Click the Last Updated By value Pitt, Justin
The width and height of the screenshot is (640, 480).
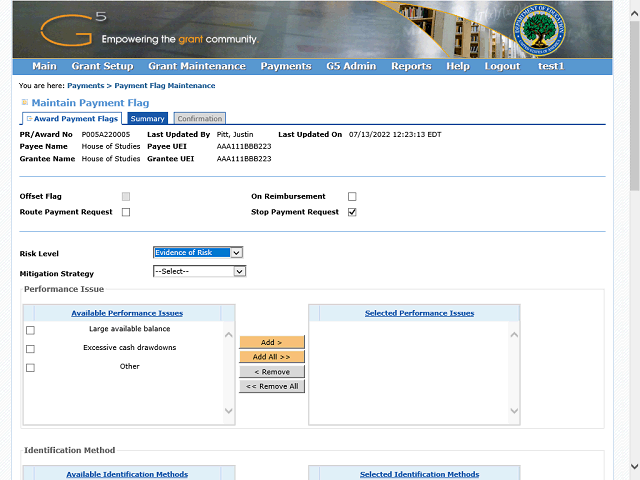point(235,134)
